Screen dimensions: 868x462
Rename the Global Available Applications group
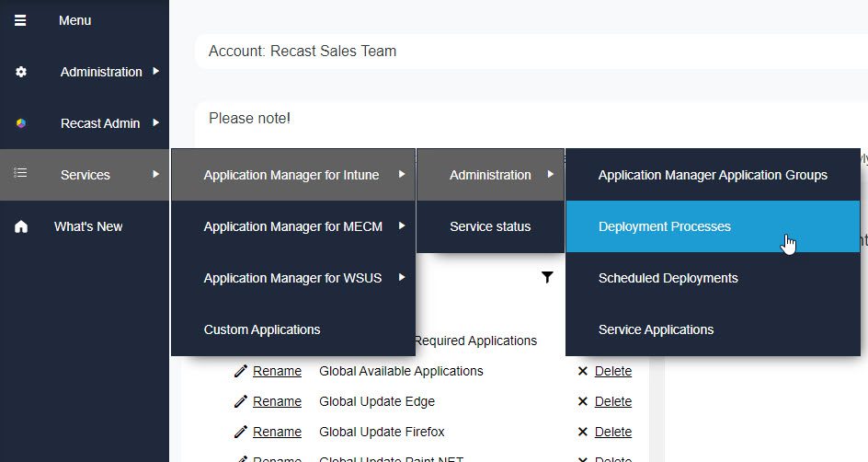[x=277, y=371]
